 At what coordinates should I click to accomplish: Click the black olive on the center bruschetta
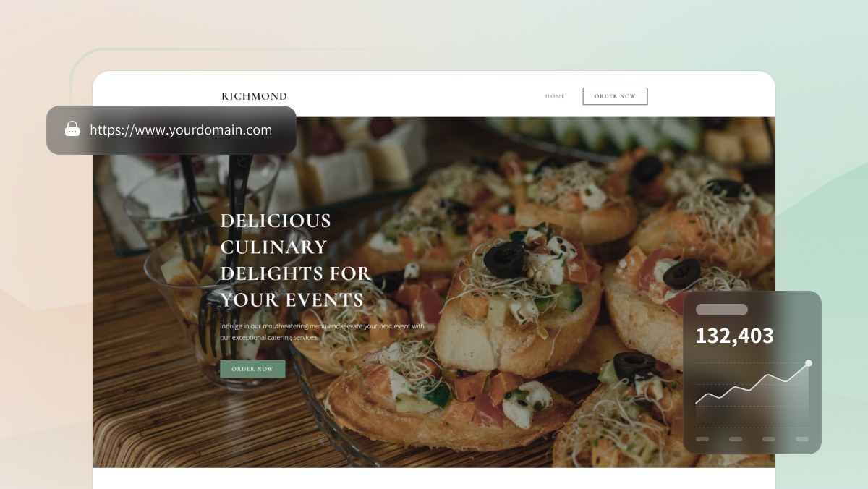[504, 260]
